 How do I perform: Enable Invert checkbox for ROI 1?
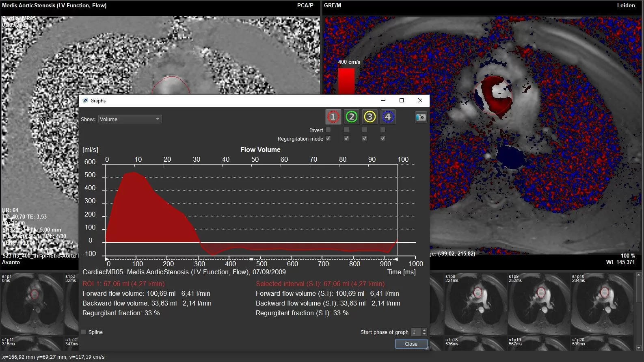[328, 130]
